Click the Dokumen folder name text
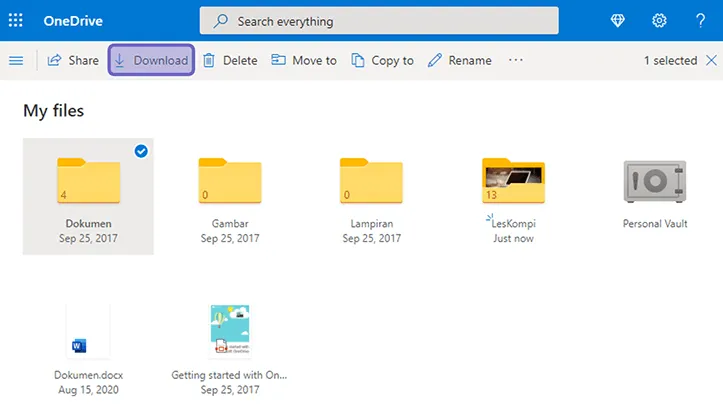This screenshot has width=723, height=417. click(x=89, y=224)
